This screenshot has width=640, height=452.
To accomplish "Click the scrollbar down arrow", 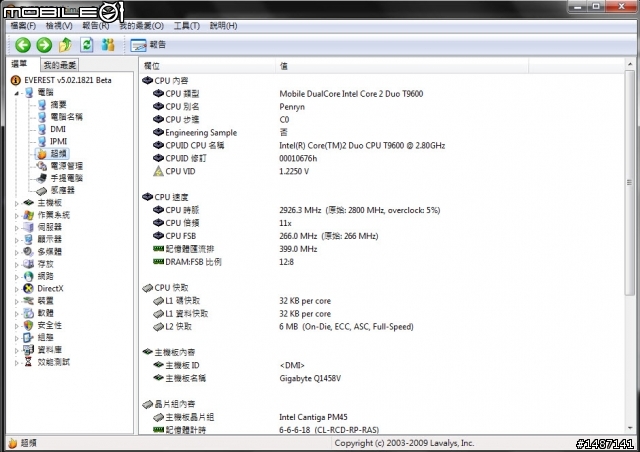I will [x=630, y=428].
